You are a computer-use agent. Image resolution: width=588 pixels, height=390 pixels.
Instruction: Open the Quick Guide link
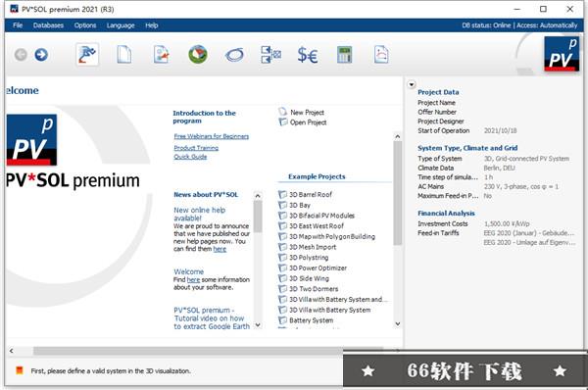point(190,157)
